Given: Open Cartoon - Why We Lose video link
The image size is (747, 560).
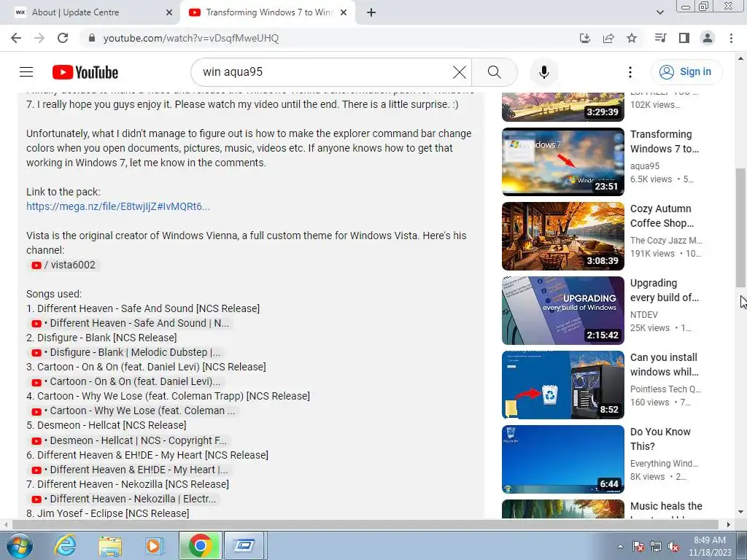Looking at the screenshot, I should coord(133,411).
